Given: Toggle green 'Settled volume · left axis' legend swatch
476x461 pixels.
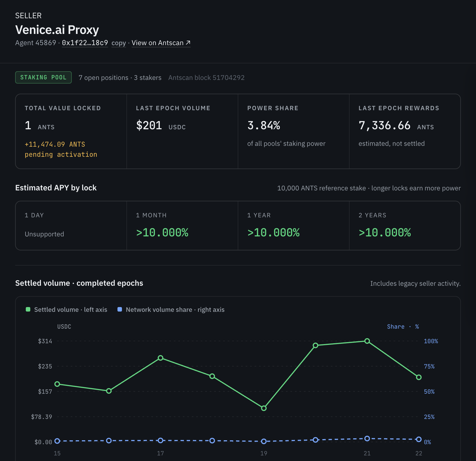Looking at the screenshot, I should [x=28, y=309].
